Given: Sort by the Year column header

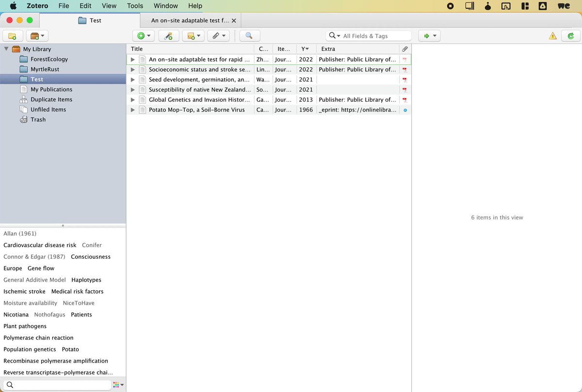Looking at the screenshot, I should tap(307, 49).
